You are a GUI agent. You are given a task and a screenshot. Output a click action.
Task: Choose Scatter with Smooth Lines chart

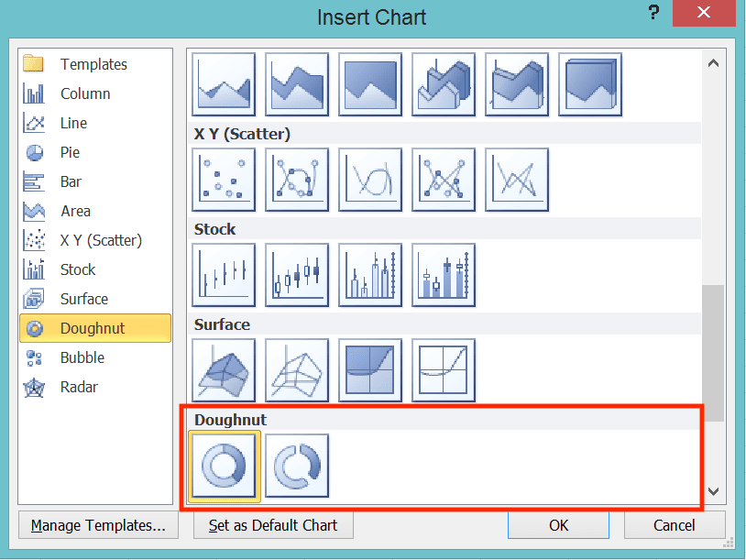tap(370, 180)
